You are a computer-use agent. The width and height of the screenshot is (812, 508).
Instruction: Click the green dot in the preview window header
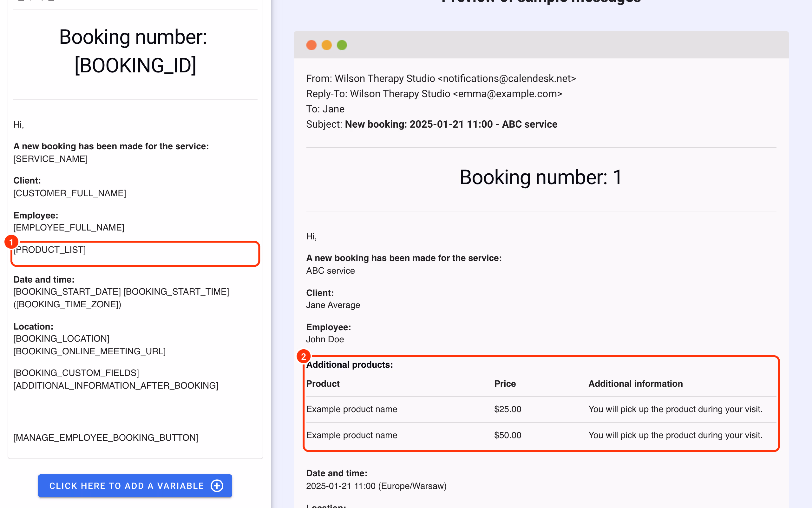click(x=342, y=45)
